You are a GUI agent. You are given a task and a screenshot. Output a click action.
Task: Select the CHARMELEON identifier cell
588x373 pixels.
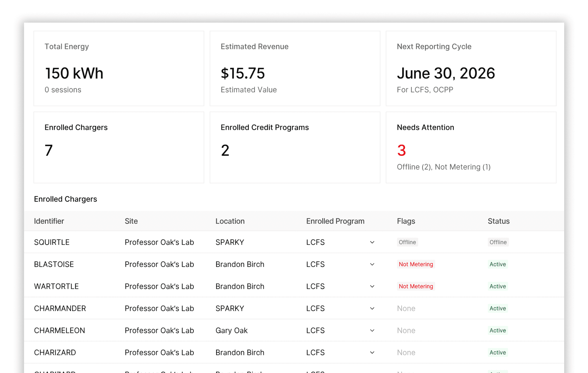(59, 331)
